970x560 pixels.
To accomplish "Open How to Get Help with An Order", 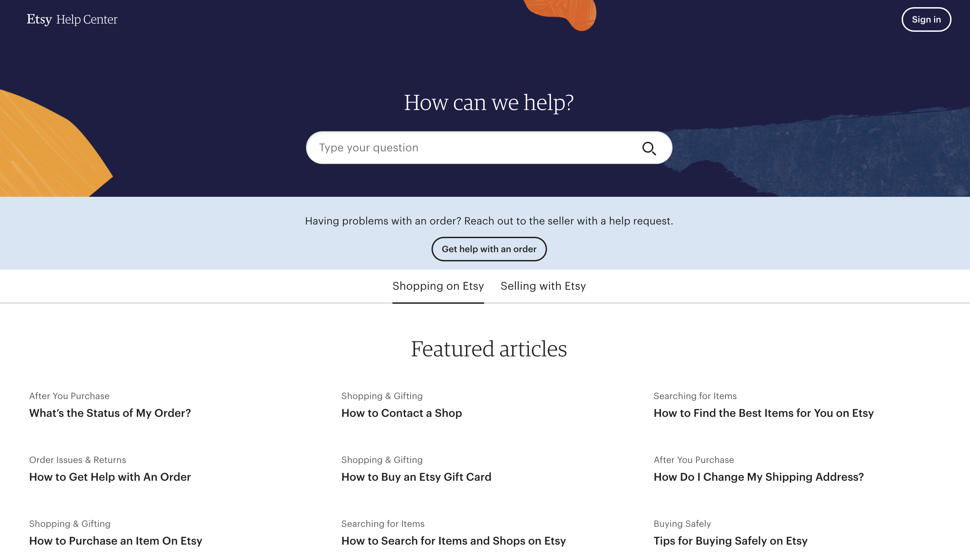I will coord(110,477).
